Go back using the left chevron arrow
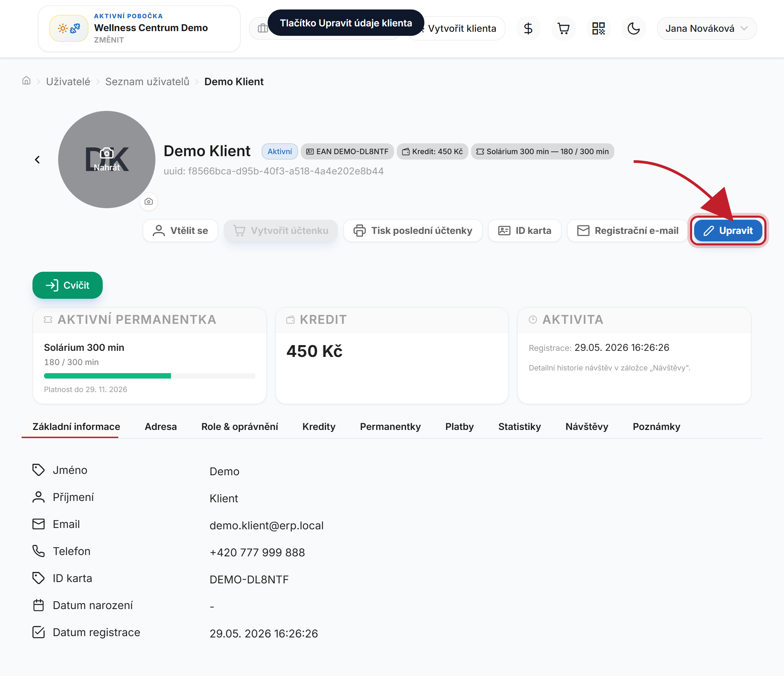 coord(37,160)
